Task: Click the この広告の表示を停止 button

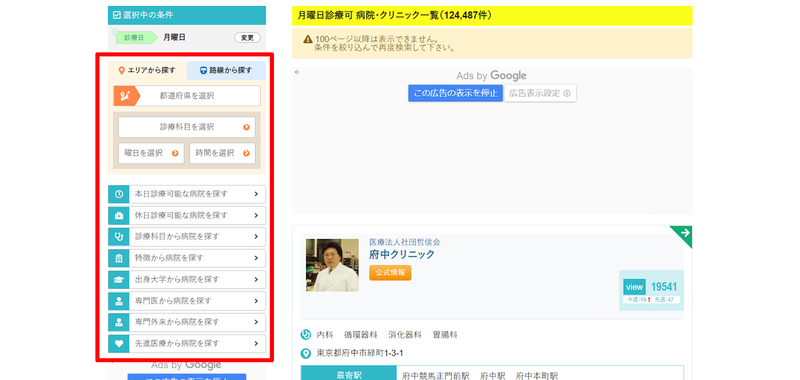Action: (456, 93)
